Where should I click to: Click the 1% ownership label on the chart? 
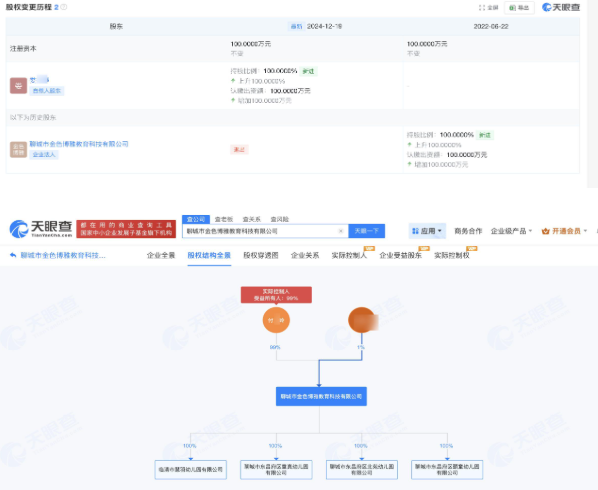361,347
